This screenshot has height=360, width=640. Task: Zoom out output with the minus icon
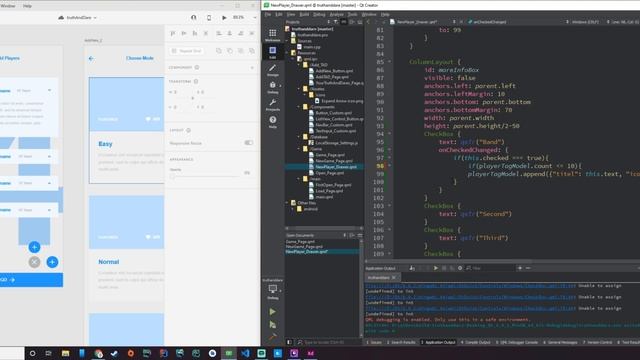(528, 268)
